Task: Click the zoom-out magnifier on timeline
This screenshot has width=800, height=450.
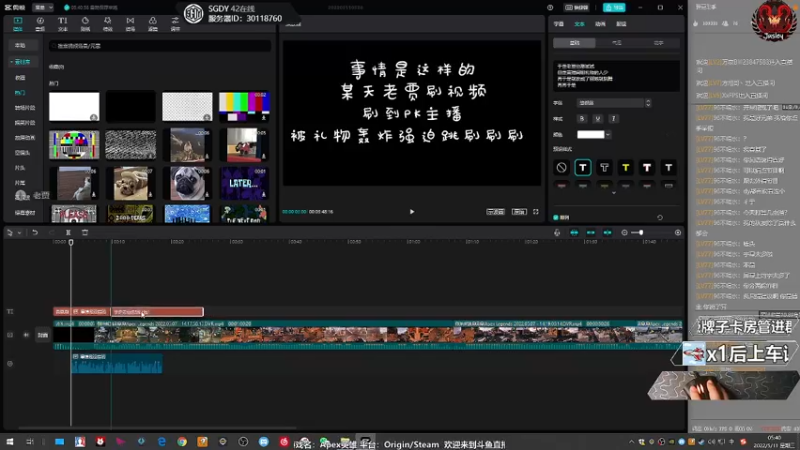Action: click(x=624, y=233)
